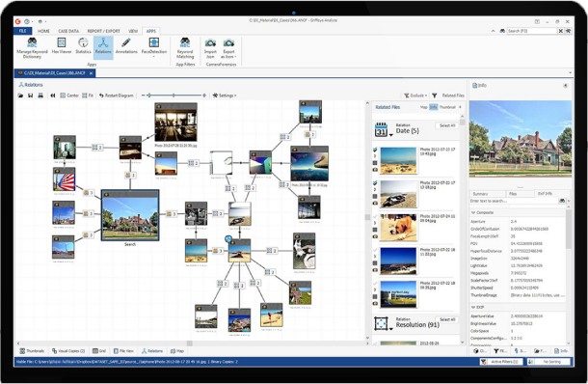
Task: Adjust the diagram zoom slider handle
Action: pos(149,96)
